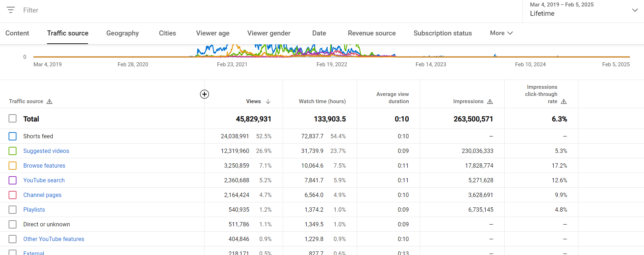Click warning icon beside click-through rate header
Image resolution: width=644 pixels, height=255 pixels.
[564, 102]
